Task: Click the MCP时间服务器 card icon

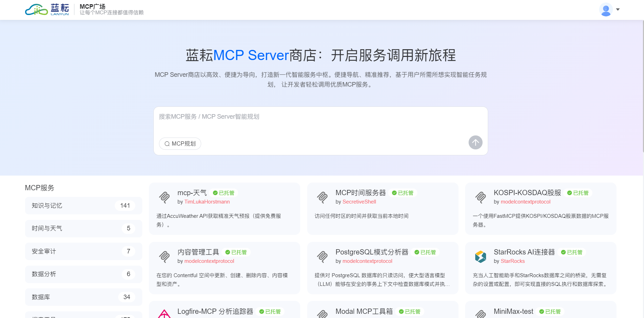Action: click(x=323, y=197)
